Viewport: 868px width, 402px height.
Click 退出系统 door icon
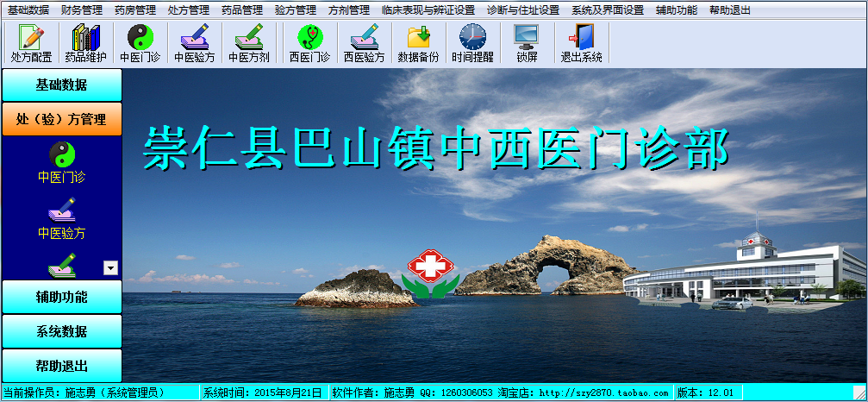point(581,43)
